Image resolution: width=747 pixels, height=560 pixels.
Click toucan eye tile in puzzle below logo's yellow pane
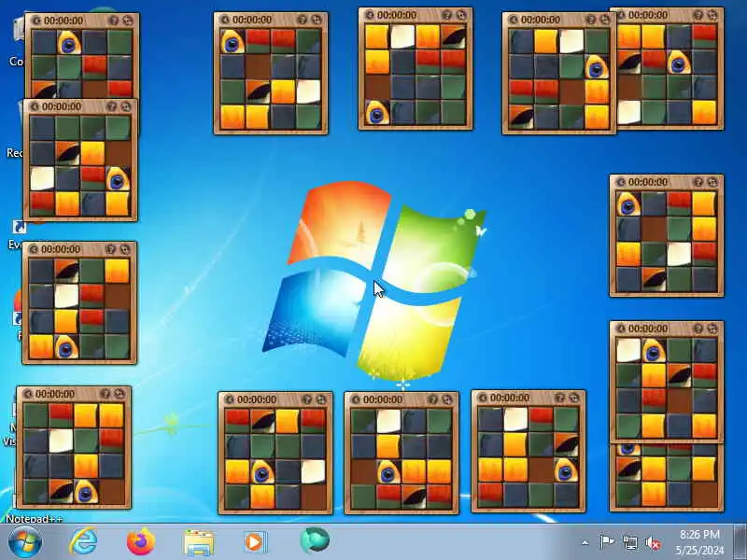388,472
